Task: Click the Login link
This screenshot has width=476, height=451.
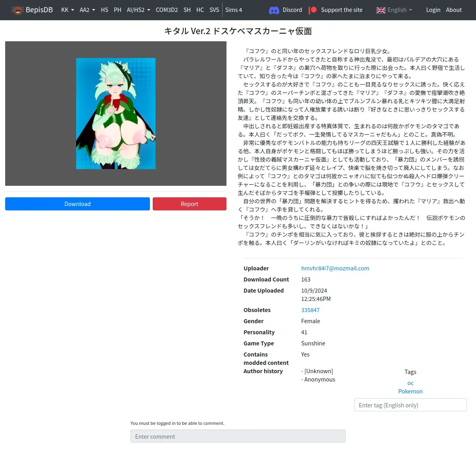Action: click(433, 10)
